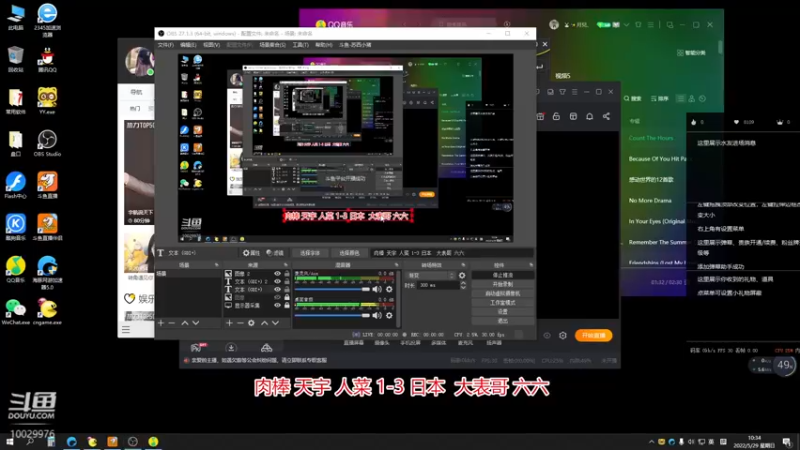Open source properties gear below Sources list
Screen dimensions: 800x450
click(252, 323)
